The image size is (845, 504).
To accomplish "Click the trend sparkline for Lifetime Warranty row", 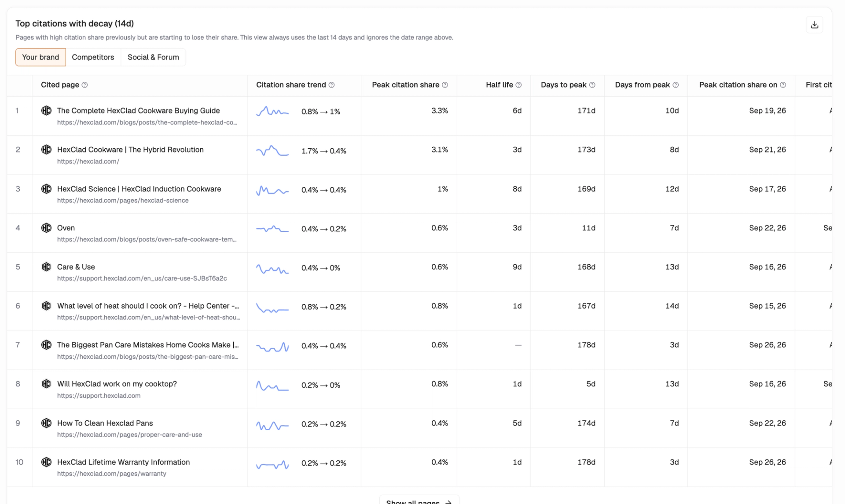I will 272,464.
